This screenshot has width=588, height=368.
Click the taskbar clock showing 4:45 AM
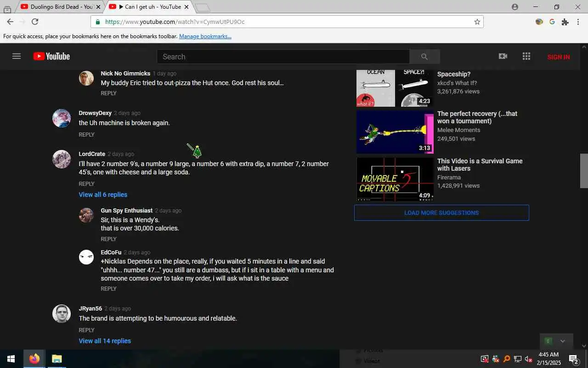(548, 359)
